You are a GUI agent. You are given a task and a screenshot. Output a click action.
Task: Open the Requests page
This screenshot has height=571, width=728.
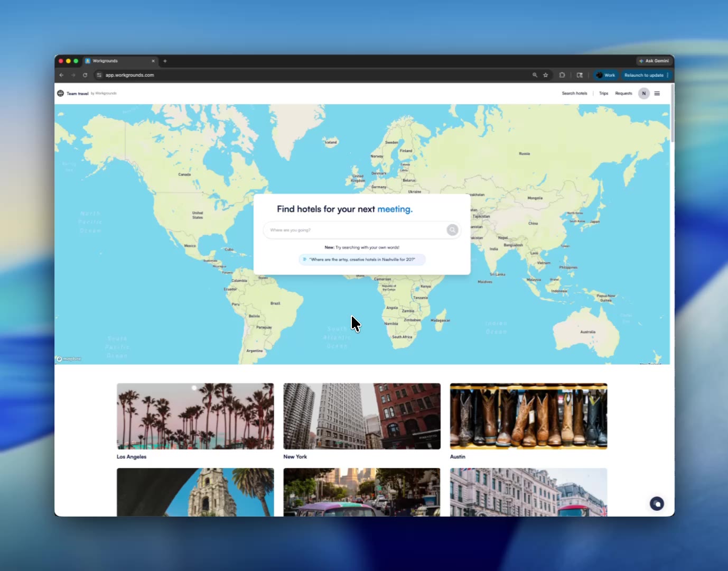pyautogui.click(x=623, y=93)
